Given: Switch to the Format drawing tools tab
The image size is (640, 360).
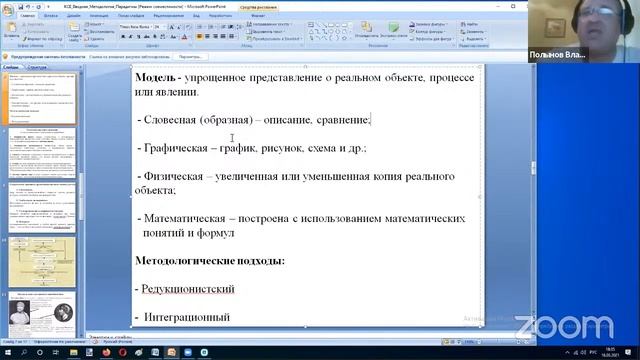Looking at the screenshot, I should [x=258, y=16].
